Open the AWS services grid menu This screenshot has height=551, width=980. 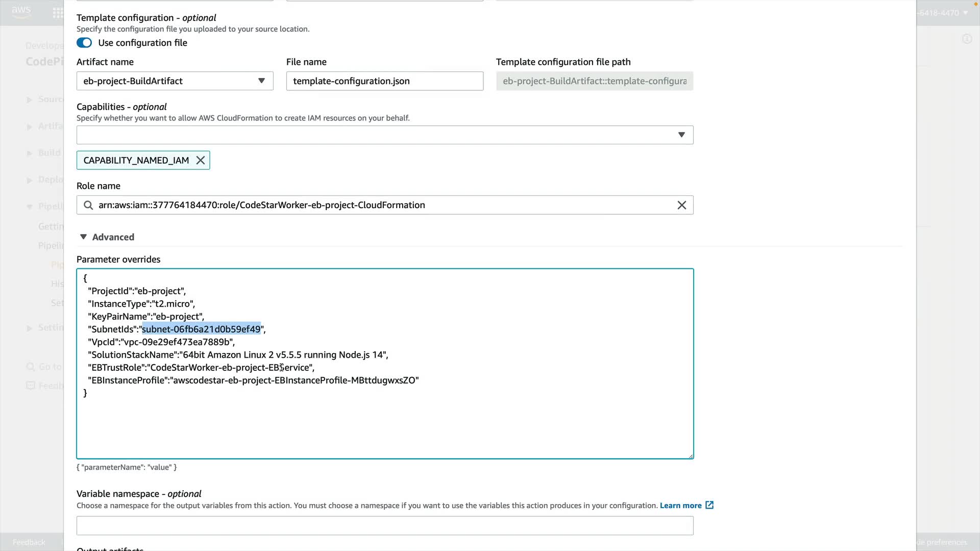tap(58, 13)
